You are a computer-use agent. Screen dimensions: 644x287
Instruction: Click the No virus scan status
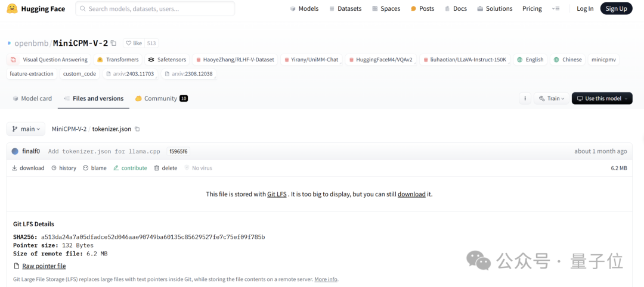199,168
